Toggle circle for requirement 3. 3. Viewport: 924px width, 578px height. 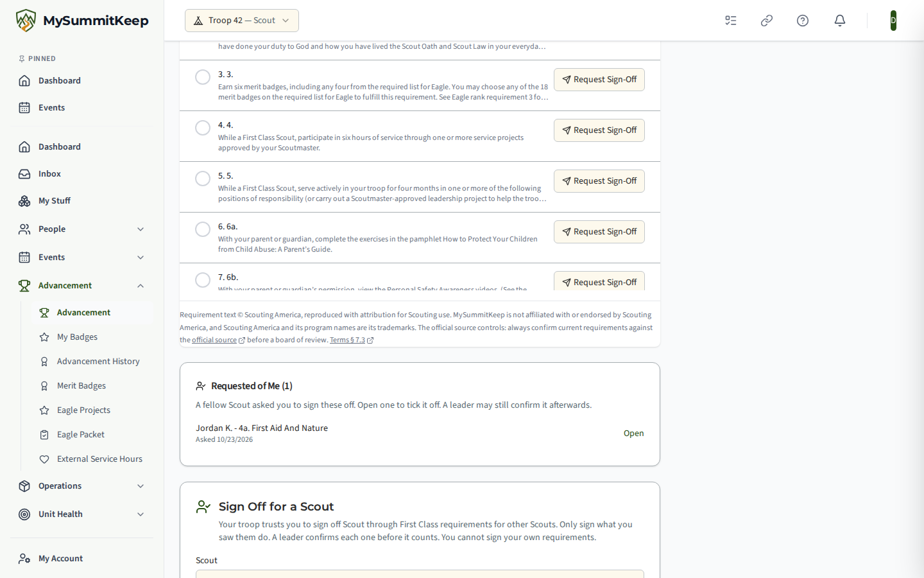point(203,77)
